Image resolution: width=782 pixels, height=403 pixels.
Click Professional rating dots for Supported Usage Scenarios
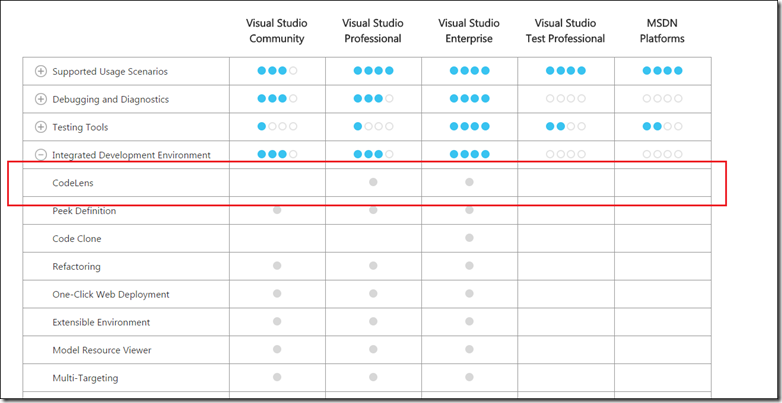(x=374, y=71)
